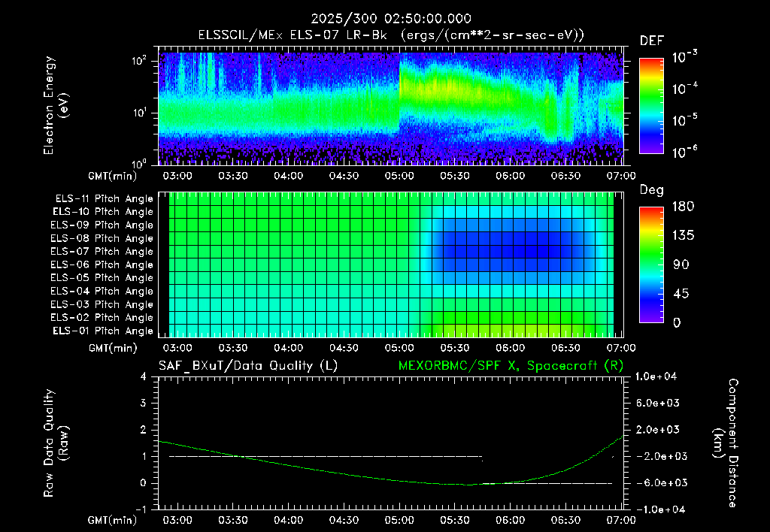
Task: Click the SAF_BXuT/Data Quality (L) label
Action: pyautogui.click(x=248, y=366)
